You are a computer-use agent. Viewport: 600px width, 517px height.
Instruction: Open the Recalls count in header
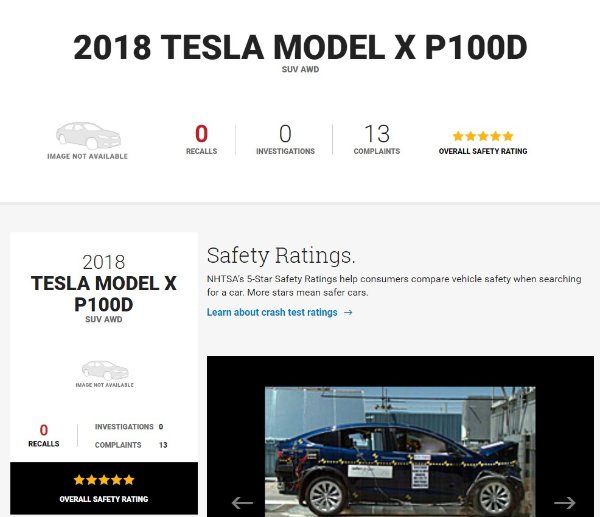pyautogui.click(x=201, y=139)
